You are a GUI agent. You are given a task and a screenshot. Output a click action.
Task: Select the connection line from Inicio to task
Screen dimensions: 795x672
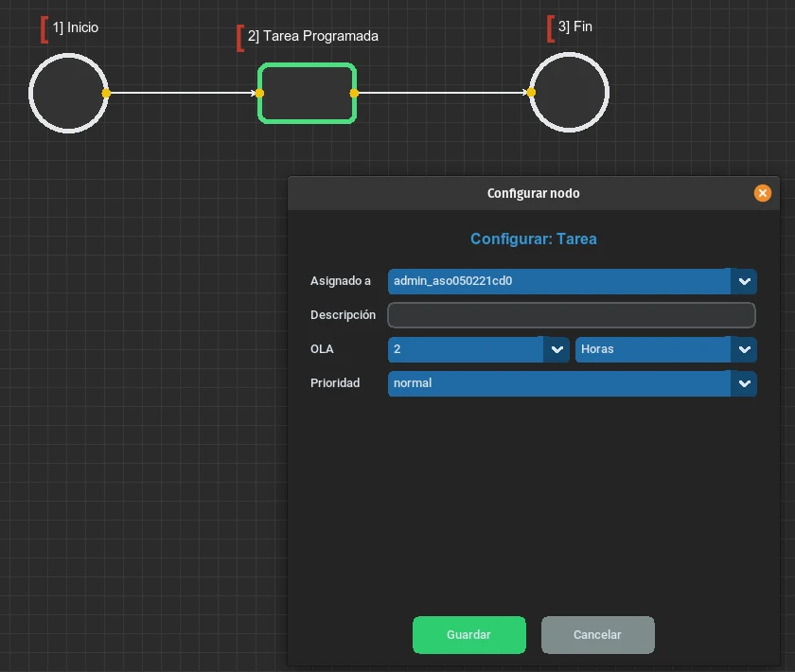tap(183, 93)
